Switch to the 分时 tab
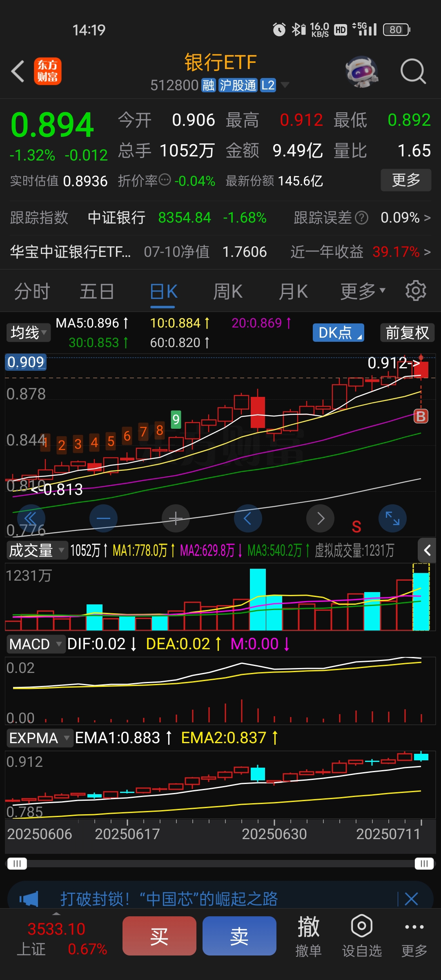Image resolution: width=441 pixels, height=980 pixels. (32, 292)
